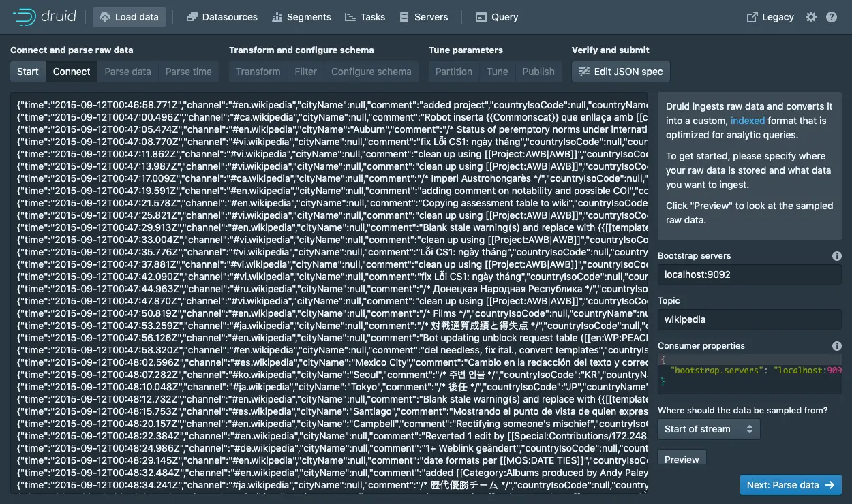Click the Bootstrap servers info icon
Viewport: 852px width, 504px height.
click(837, 256)
